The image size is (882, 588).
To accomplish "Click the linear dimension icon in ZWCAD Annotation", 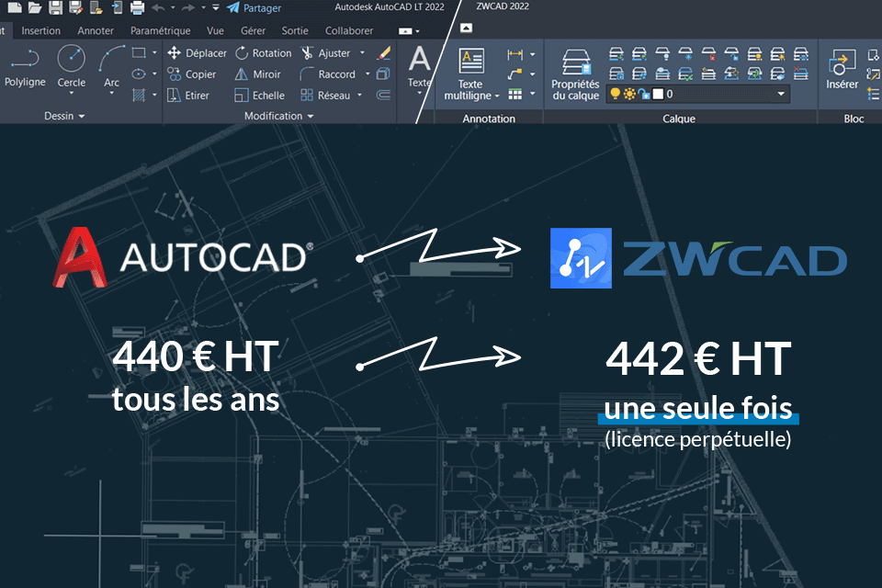I will (x=515, y=54).
